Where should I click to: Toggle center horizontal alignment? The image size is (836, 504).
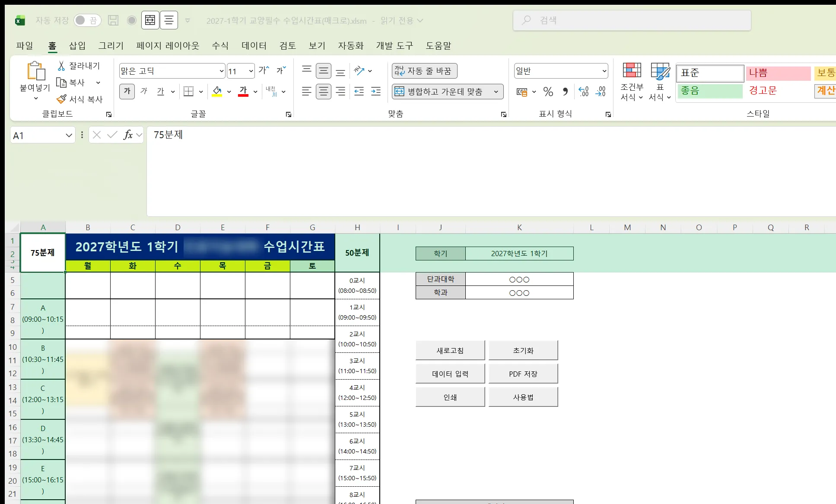(323, 91)
